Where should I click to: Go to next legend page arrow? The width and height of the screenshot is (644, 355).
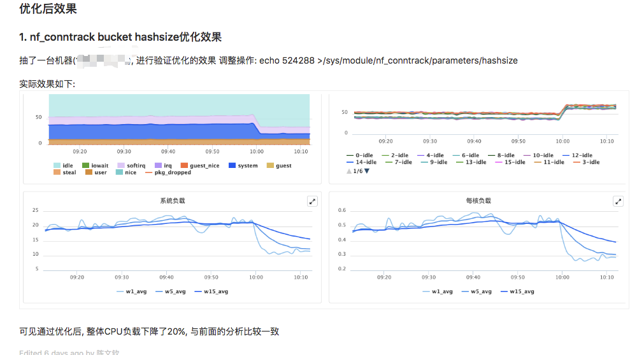point(367,171)
